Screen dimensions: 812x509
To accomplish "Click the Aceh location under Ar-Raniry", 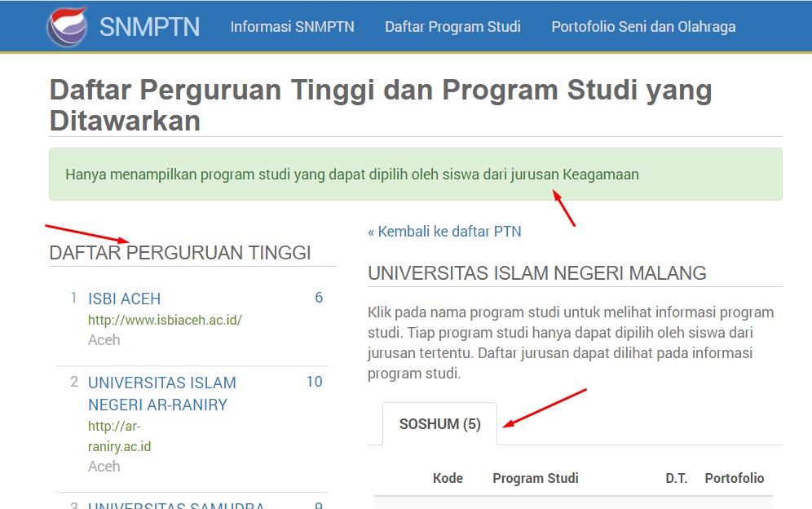I will [104, 467].
